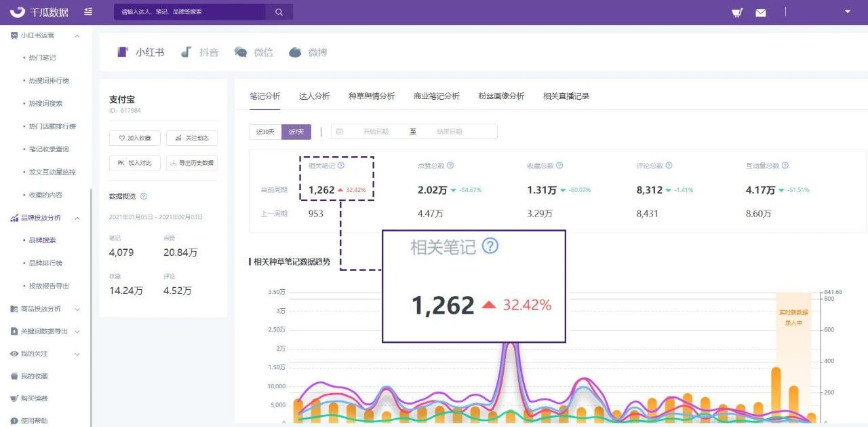Click the 结束日期 end date field

(450, 132)
